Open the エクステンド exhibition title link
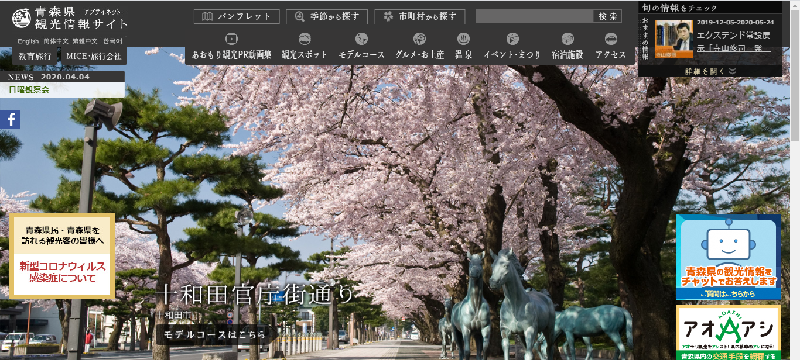The width and height of the screenshot is (800, 360). click(735, 42)
